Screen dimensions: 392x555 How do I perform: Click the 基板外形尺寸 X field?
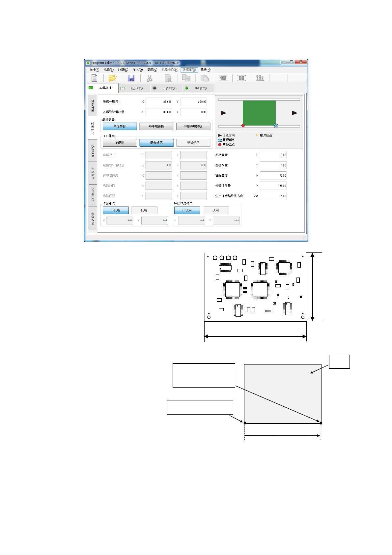tap(158, 102)
